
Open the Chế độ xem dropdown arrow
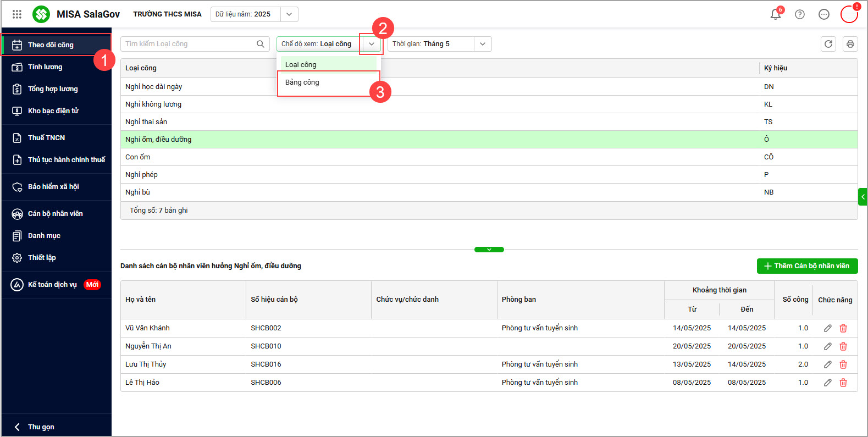(372, 44)
